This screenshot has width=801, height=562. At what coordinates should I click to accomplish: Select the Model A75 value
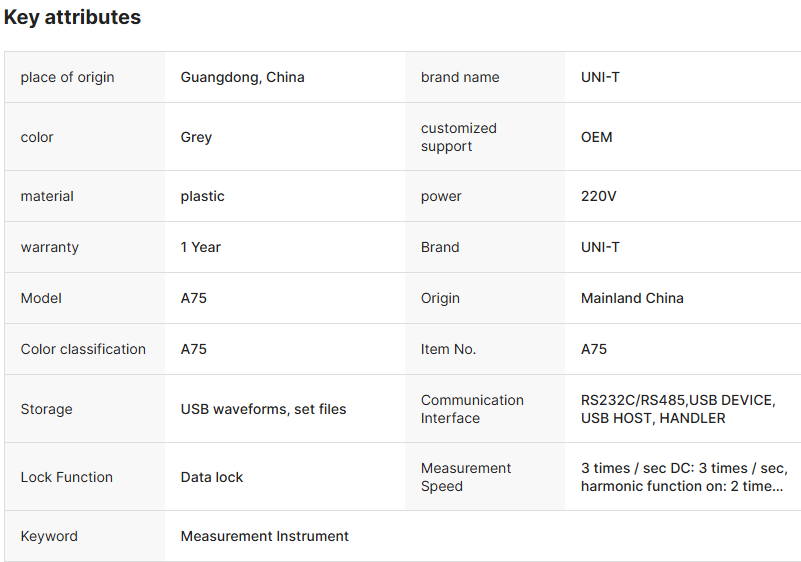[x=193, y=298]
